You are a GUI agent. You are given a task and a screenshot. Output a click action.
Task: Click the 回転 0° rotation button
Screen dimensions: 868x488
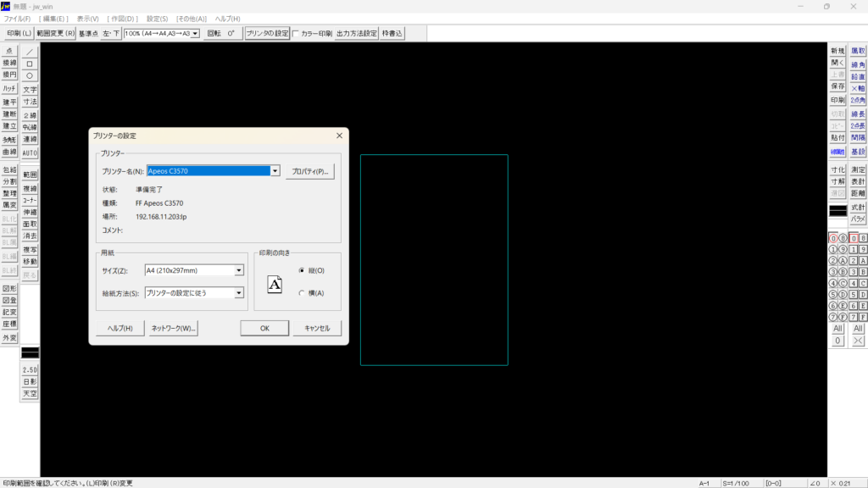click(223, 34)
